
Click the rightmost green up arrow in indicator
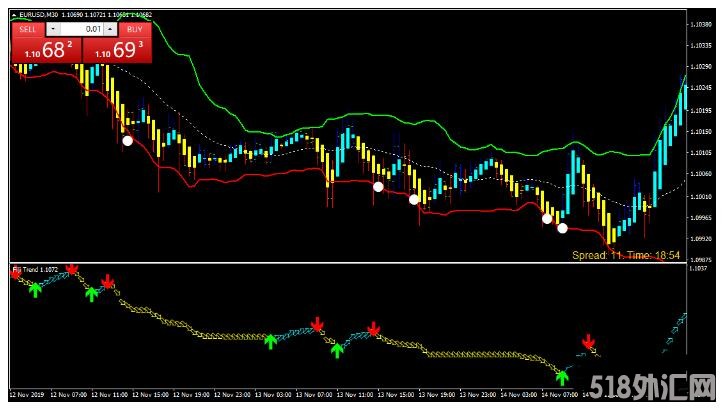click(x=562, y=377)
